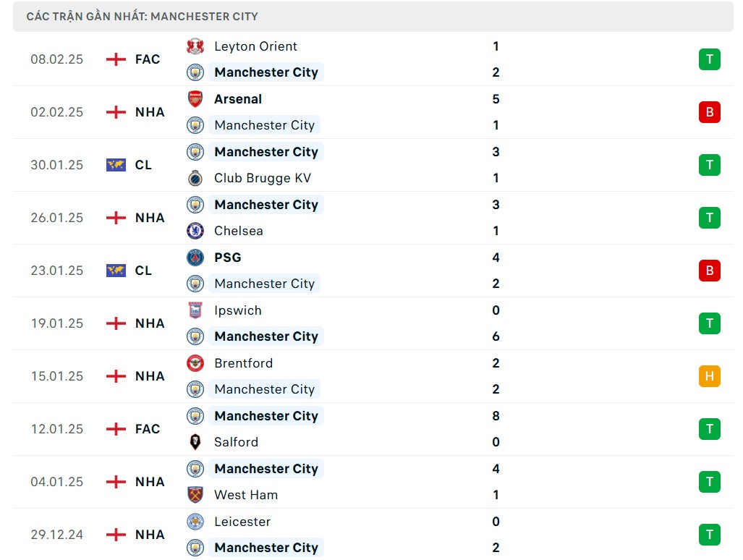Click the Arsenal club crest icon
This screenshot has width=743, height=560.
(195, 99)
